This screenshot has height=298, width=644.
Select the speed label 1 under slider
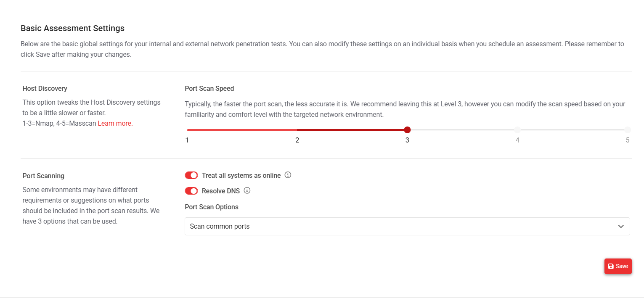click(187, 140)
